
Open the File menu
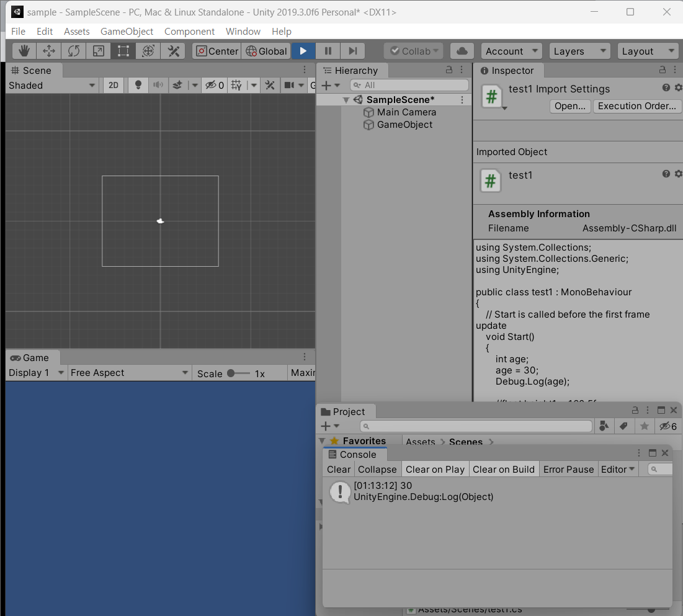pos(18,32)
